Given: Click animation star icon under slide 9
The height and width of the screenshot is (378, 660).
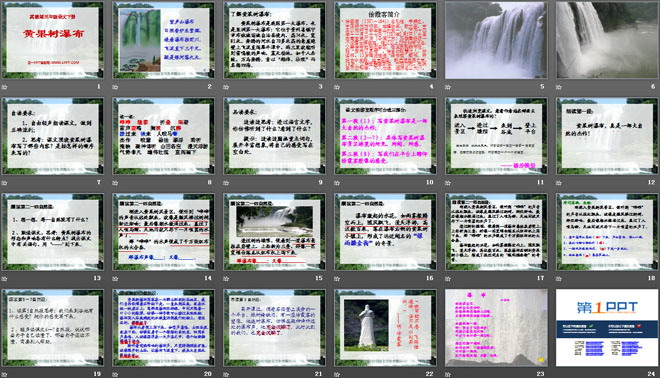Looking at the screenshot, I should [x=226, y=183].
